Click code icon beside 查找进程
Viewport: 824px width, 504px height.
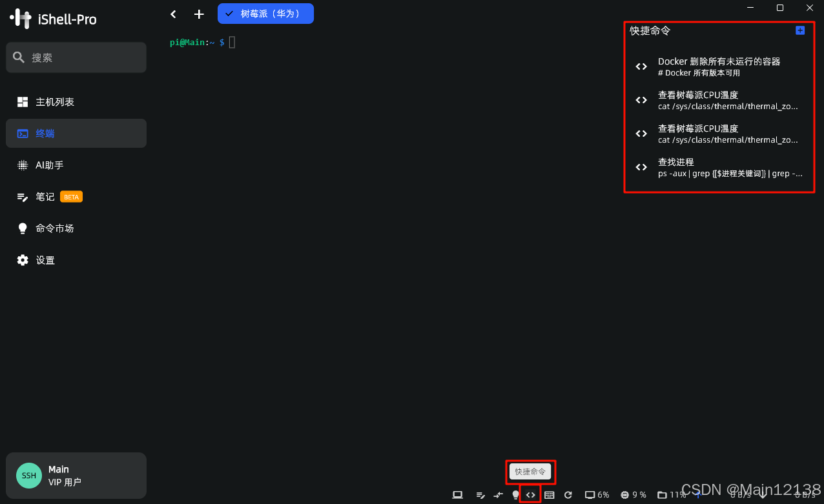pos(641,167)
